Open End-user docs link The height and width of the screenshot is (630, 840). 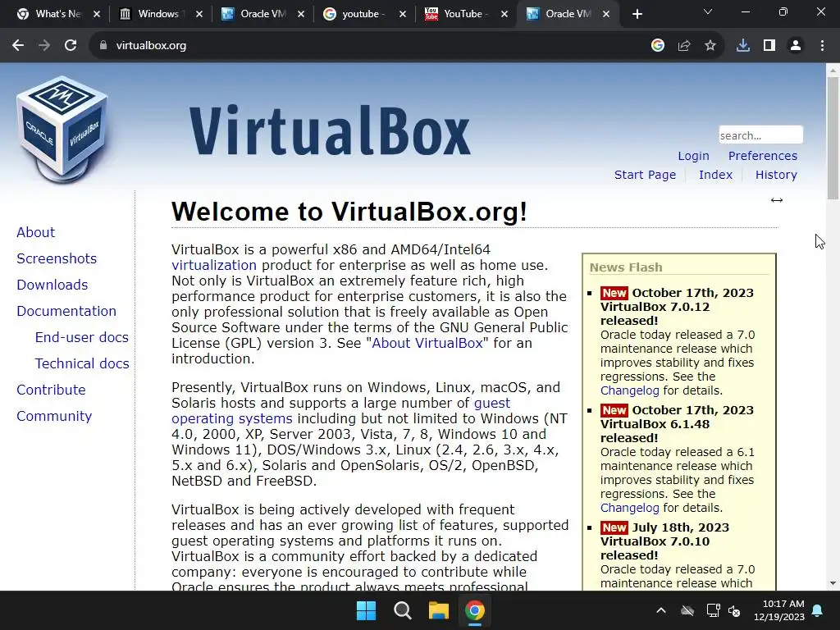[x=81, y=337]
